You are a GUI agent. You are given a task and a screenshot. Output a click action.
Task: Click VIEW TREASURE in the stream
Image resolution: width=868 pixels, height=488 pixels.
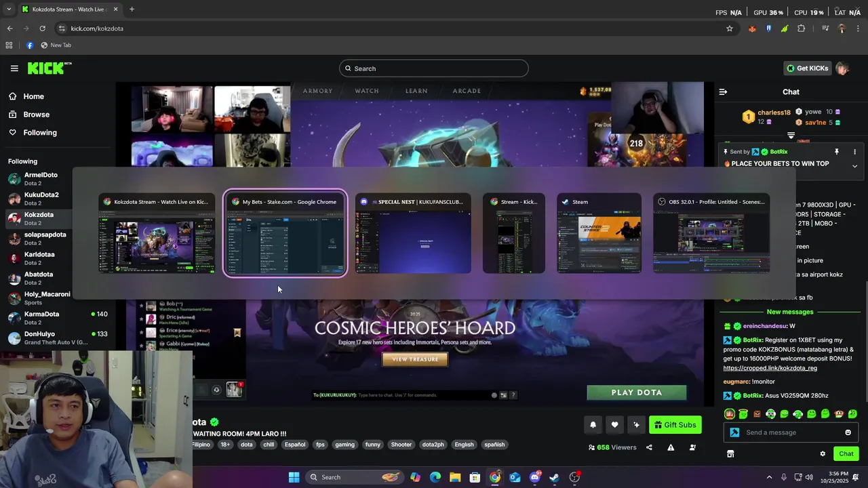(x=415, y=359)
